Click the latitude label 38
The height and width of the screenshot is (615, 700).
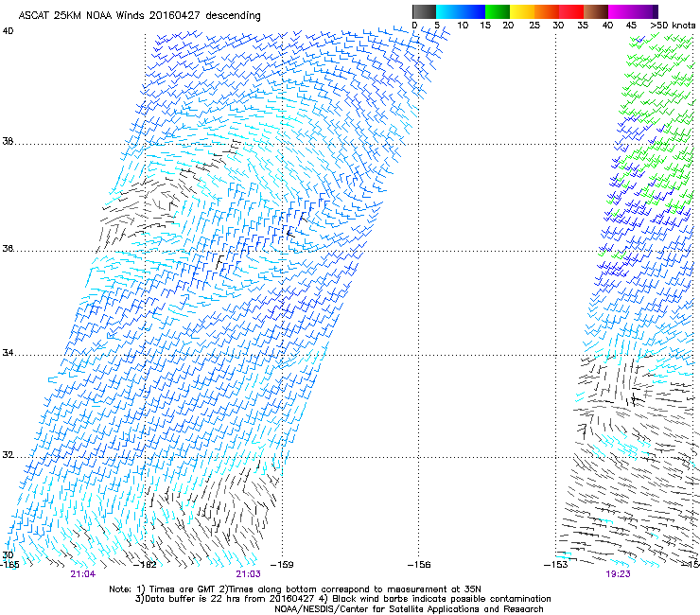(x=8, y=142)
